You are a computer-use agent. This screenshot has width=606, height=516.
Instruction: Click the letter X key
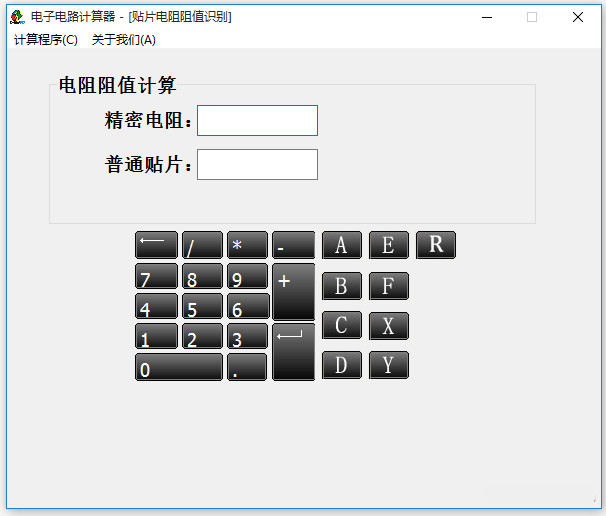(389, 326)
